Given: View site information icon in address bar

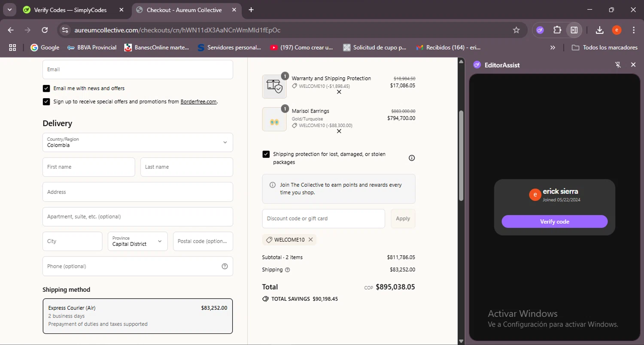Looking at the screenshot, I should coord(65,30).
